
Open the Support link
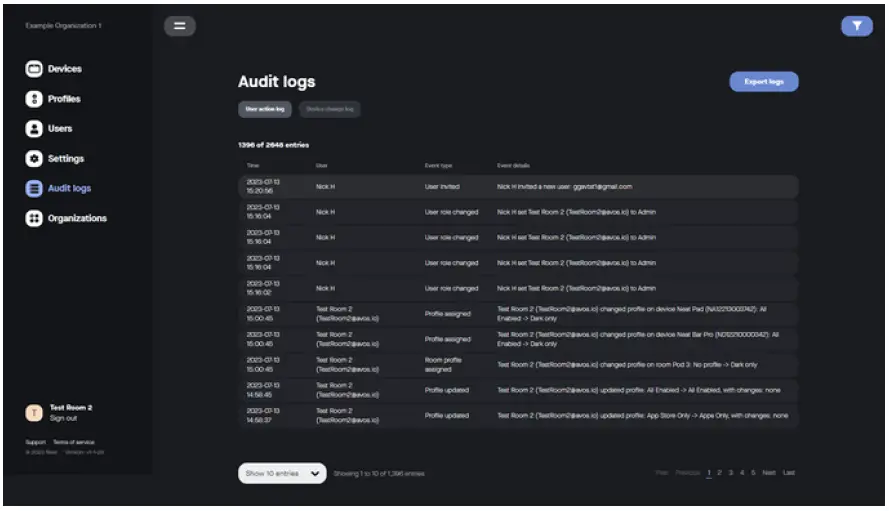point(35,442)
